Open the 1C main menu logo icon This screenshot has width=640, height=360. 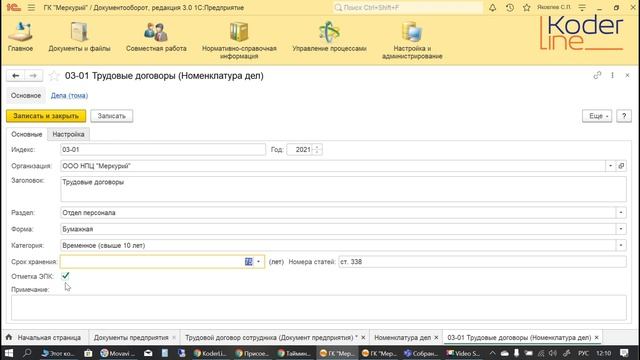point(13,7)
